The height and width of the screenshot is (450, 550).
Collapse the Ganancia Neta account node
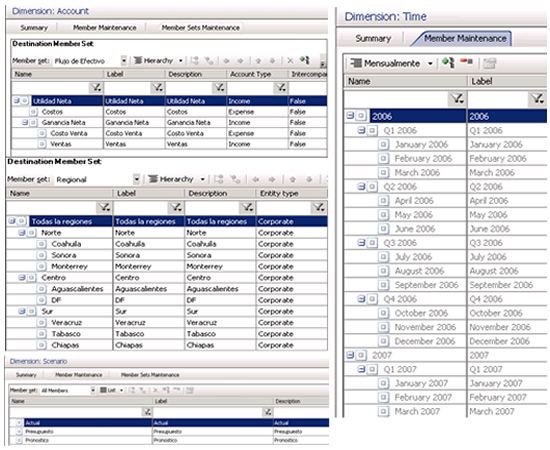click(x=25, y=122)
